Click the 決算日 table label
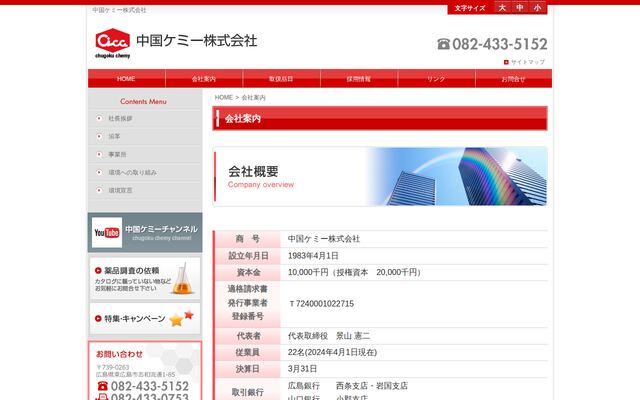Viewport: 640px width, 400px height. 248,369
